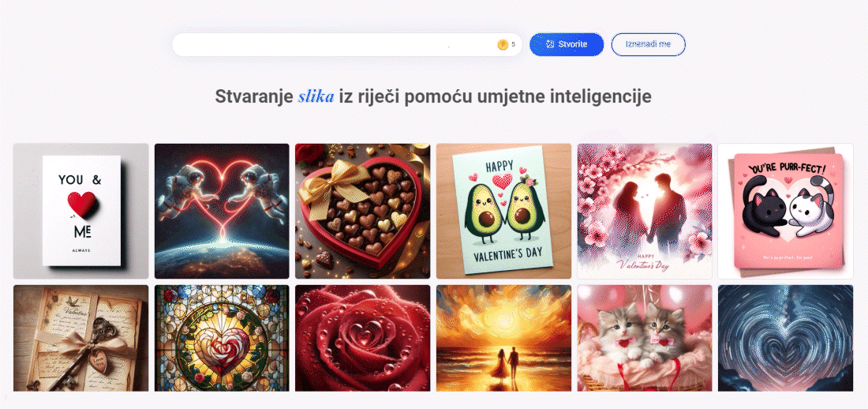
Task: Open the stained glass heart image
Action: (x=222, y=338)
